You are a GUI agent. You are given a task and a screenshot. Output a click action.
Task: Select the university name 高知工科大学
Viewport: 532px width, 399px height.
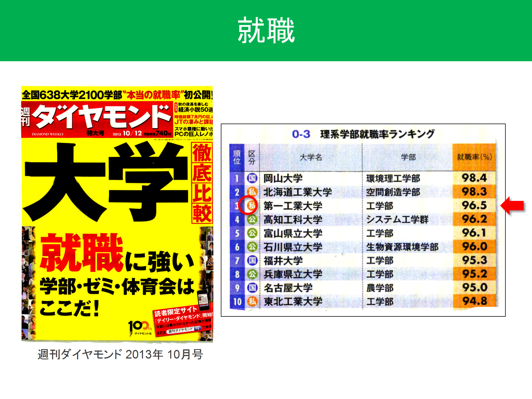293,219
